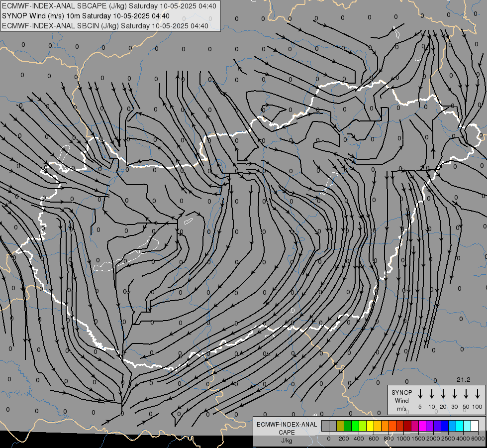Image resolution: width=487 pixels, height=448 pixels.
Task: Pick the sky blue legend swatch
Action: point(452,426)
